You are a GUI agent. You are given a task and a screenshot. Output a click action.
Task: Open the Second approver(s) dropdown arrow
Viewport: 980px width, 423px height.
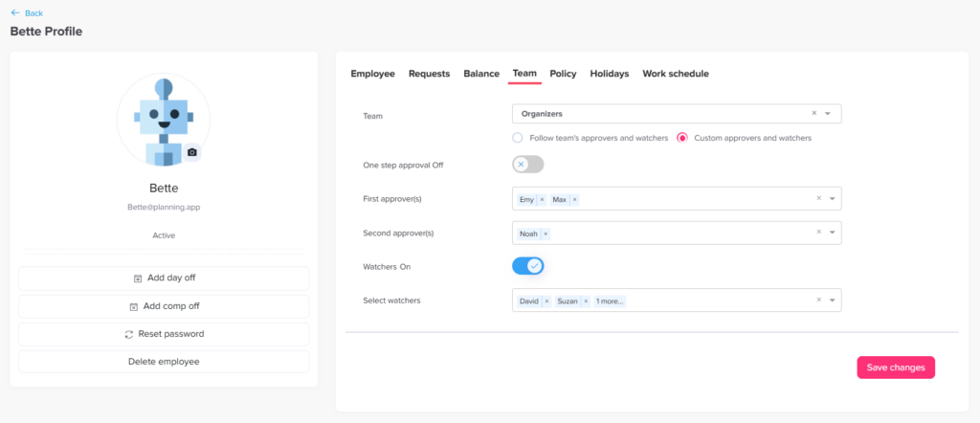coord(832,233)
